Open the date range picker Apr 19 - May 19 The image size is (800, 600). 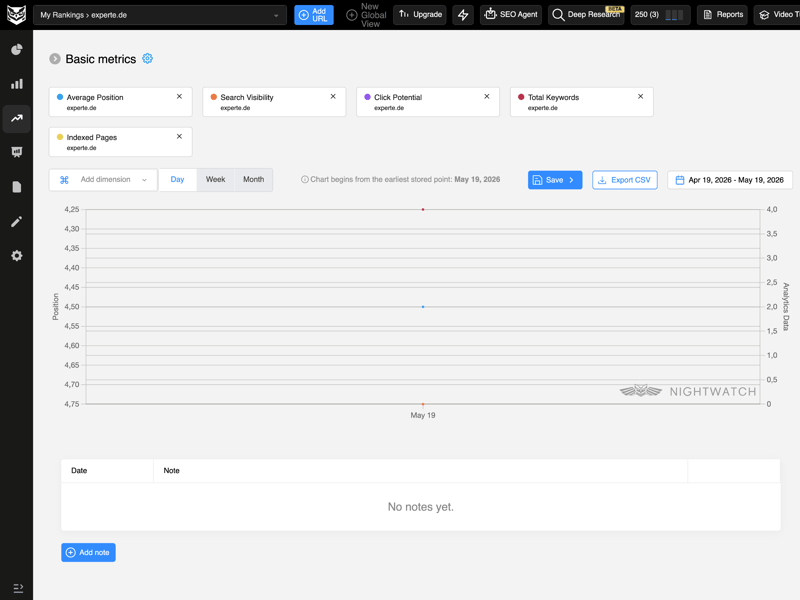(730, 180)
